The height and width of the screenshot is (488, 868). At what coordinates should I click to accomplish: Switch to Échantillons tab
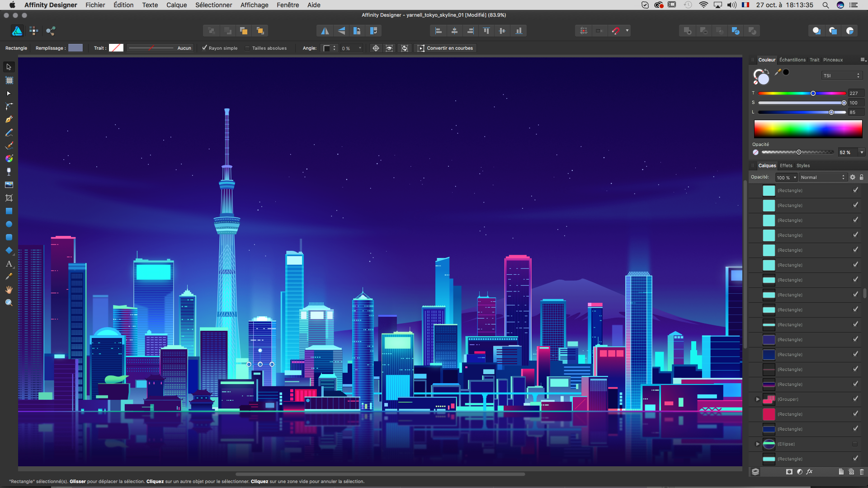point(792,60)
